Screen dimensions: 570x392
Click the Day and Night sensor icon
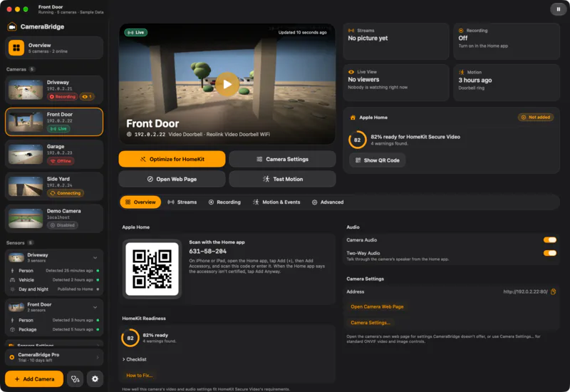(12, 289)
